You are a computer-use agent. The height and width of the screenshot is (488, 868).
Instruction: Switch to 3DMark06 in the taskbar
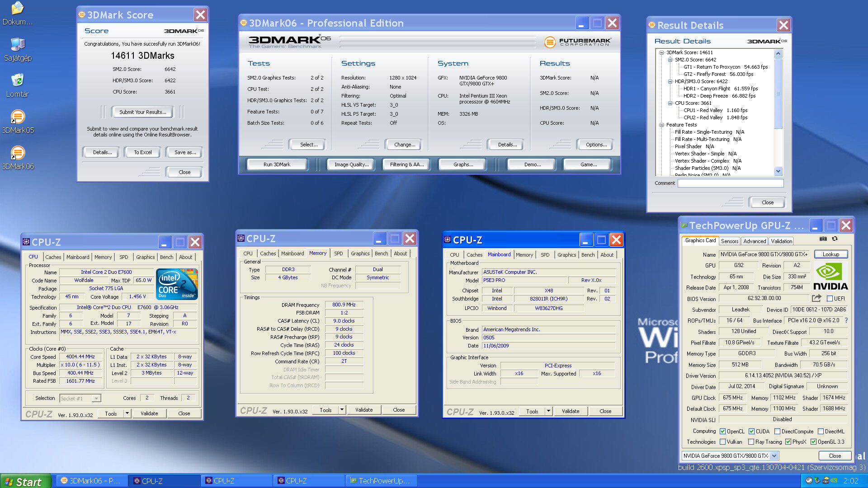(91, 481)
